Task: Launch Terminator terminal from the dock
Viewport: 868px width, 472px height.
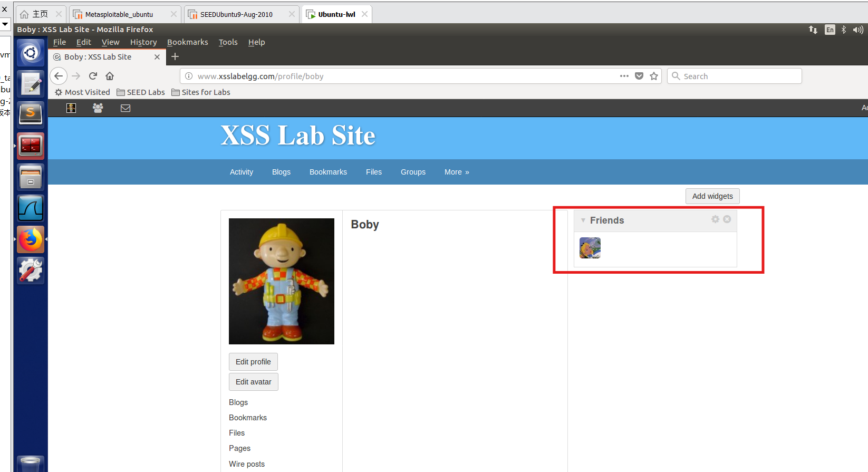Action: click(x=31, y=146)
